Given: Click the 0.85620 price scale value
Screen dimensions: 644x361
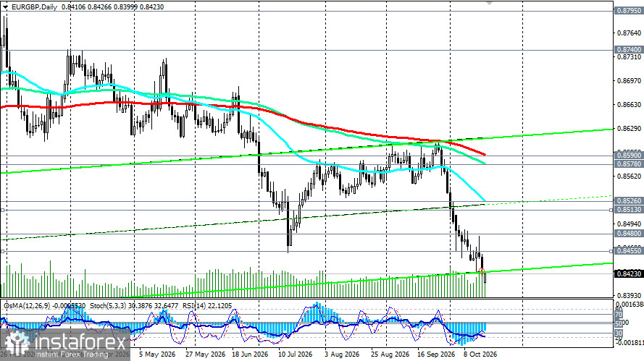Looking at the screenshot, I should [x=629, y=177].
